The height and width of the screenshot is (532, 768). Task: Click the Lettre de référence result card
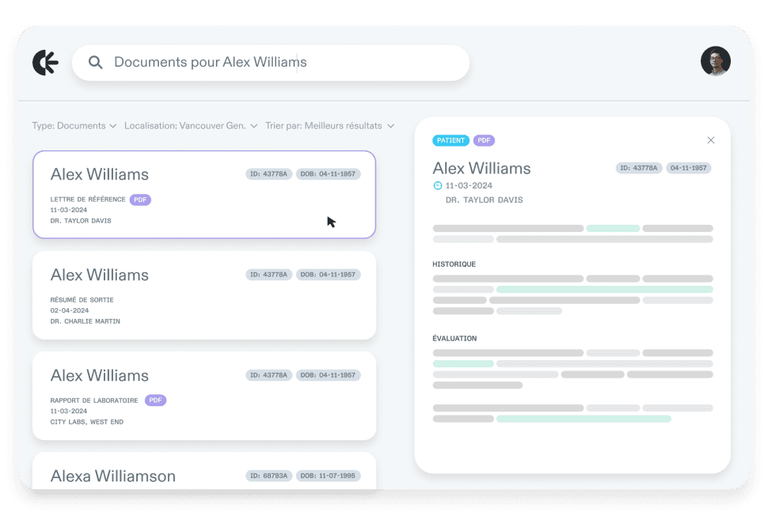click(204, 195)
